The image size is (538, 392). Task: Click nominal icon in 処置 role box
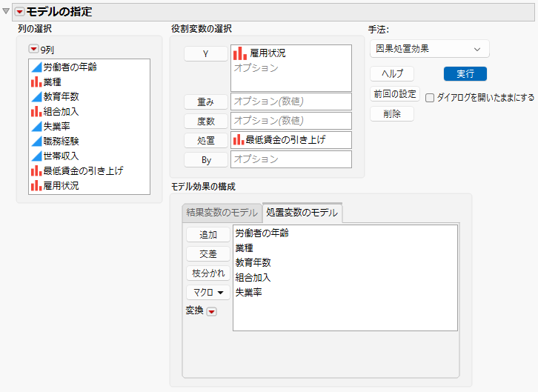[x=239, y=140]
